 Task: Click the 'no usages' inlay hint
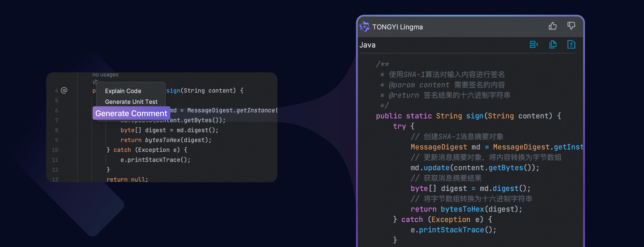coord(105,75)
